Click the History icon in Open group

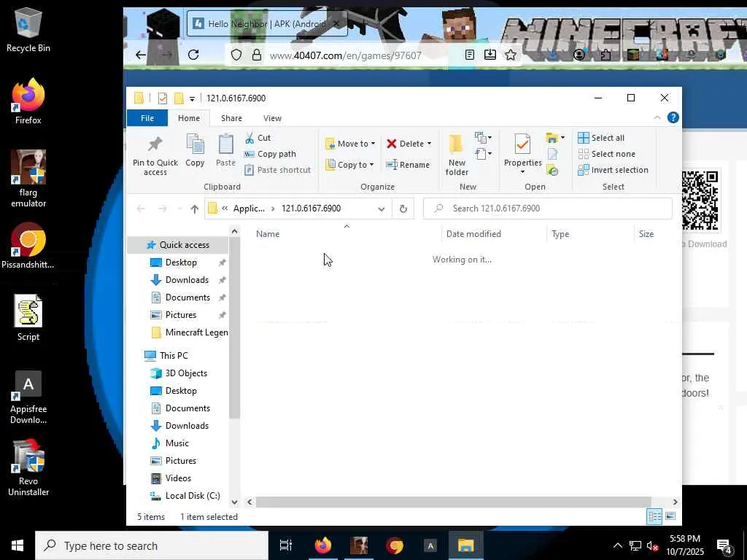(x=553, y=170)
